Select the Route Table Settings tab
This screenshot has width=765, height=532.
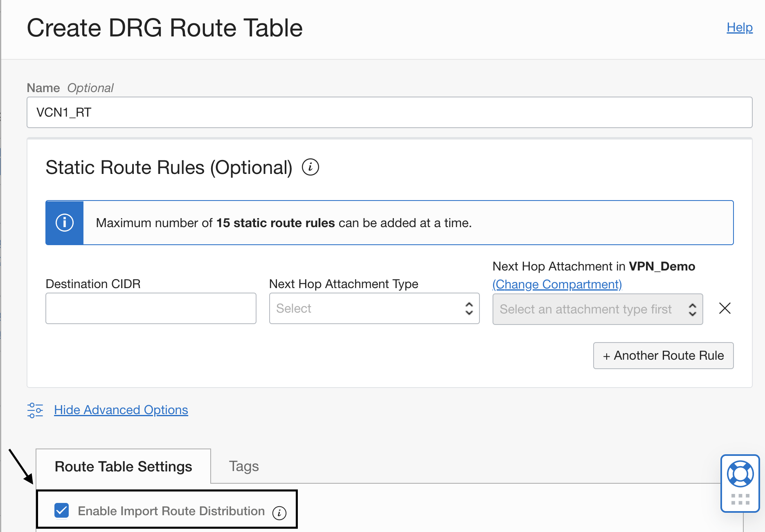123,467
